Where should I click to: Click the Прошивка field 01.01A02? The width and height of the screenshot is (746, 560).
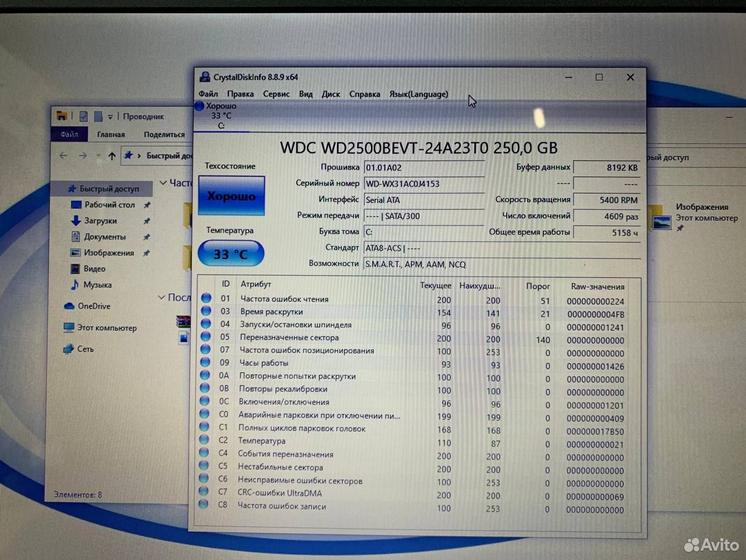[424, 167]
